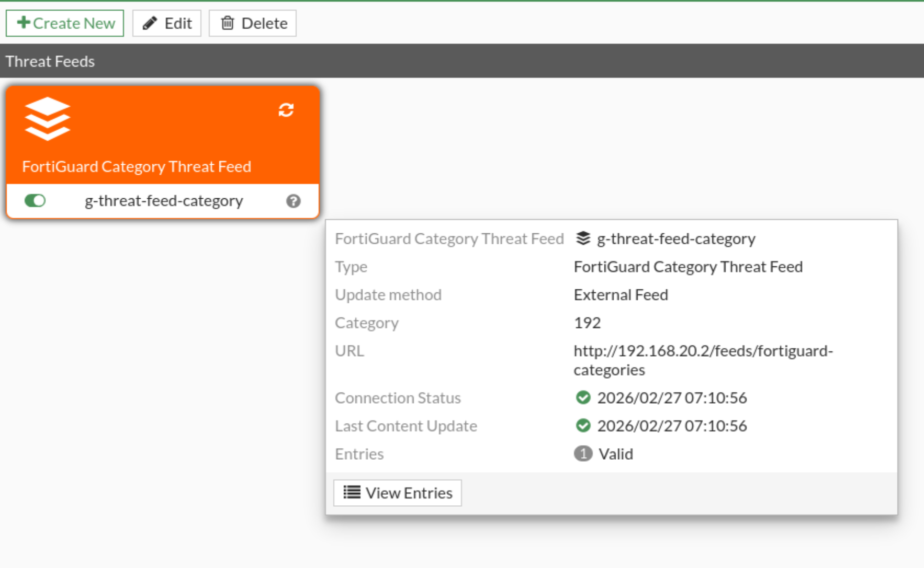Refresh the FortiGuard Category Threat Feed card
The image size is (924, 568).
(x=286, y=110)
